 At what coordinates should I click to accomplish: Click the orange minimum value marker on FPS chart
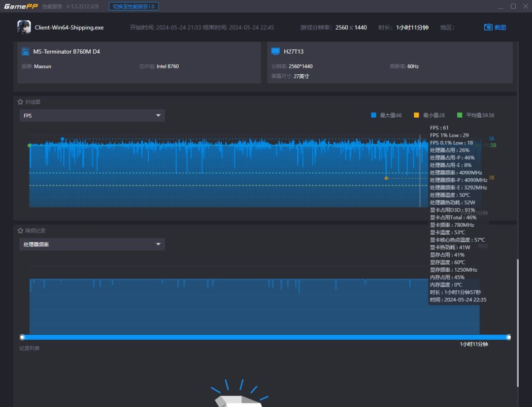click(x=386, y=178)
